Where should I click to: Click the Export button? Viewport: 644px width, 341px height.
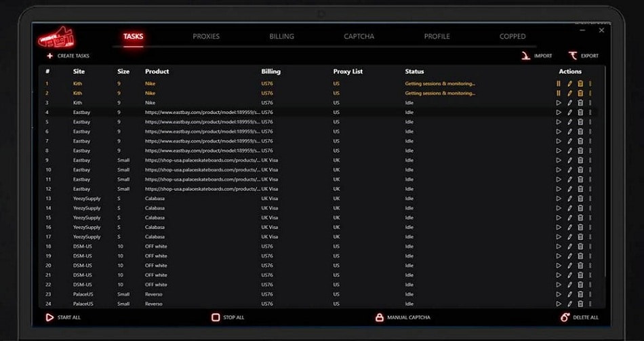click(x=584, y=56)
